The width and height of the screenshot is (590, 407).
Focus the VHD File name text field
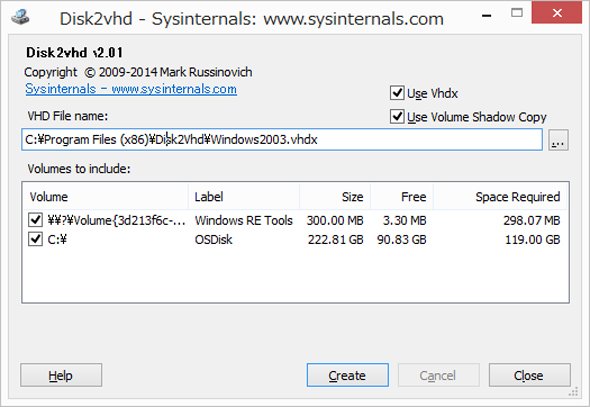coord(282,140)
